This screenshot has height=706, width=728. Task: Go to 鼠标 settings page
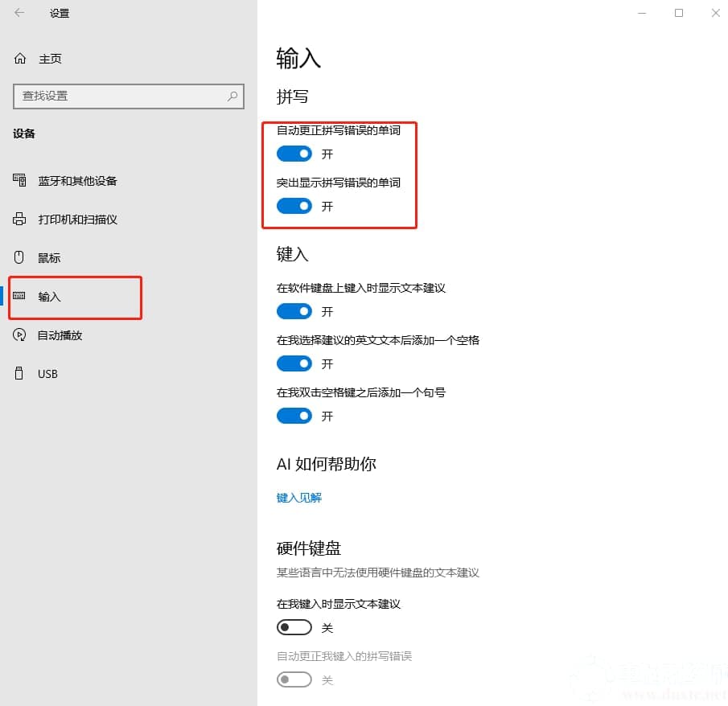pos(49,257)
